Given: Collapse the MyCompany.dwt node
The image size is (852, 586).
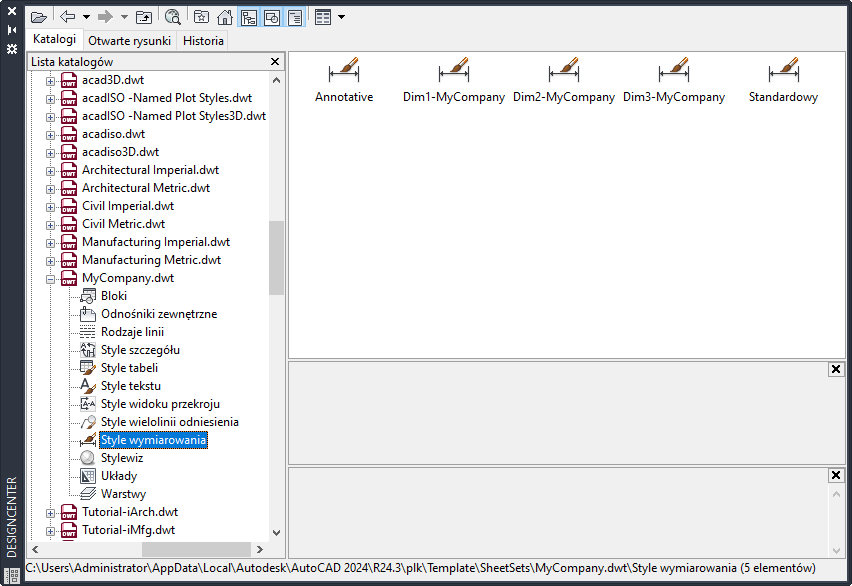Looking at the screenshot, I should (x=50, y=279).
